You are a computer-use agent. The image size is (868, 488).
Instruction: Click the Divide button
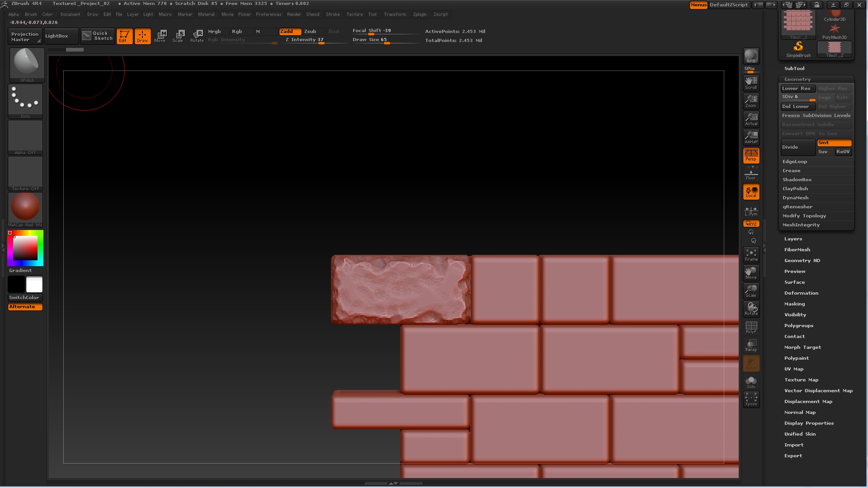(x=797, y=147)
